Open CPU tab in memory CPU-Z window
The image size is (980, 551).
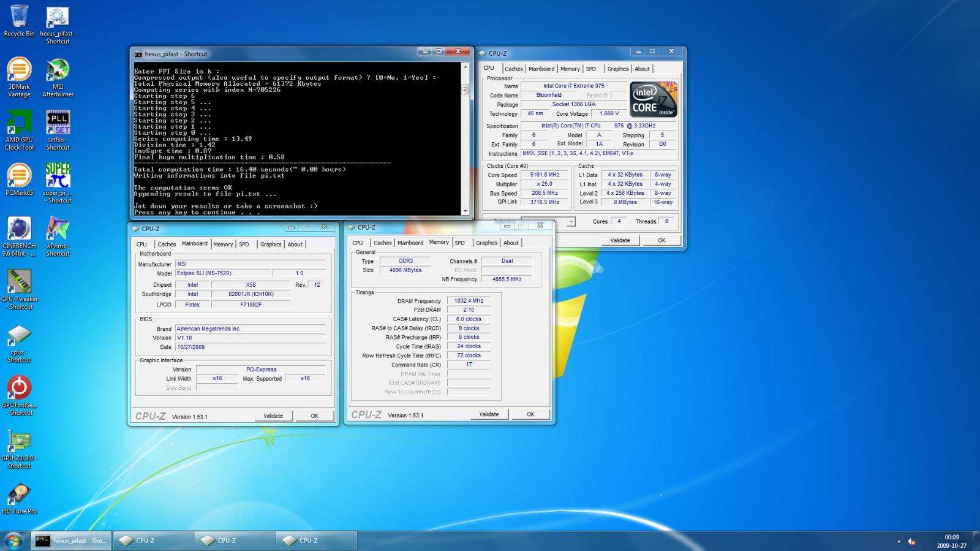pos(358,243)
